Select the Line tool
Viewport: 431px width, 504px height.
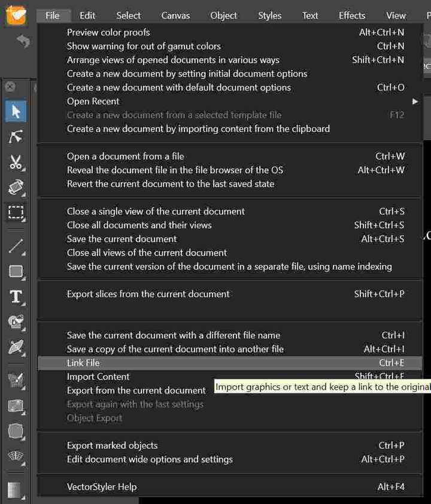pos(16,246)
